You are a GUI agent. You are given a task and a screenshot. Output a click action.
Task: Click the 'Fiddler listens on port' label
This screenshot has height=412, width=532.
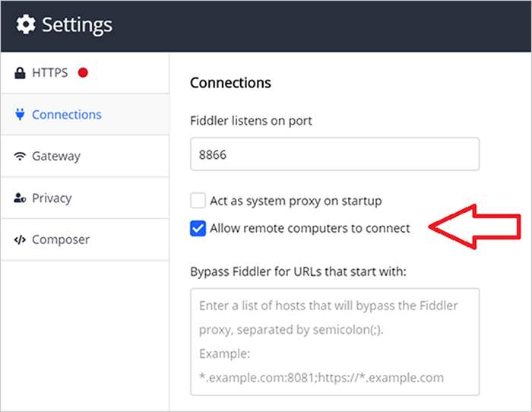(x=251, y=121)
